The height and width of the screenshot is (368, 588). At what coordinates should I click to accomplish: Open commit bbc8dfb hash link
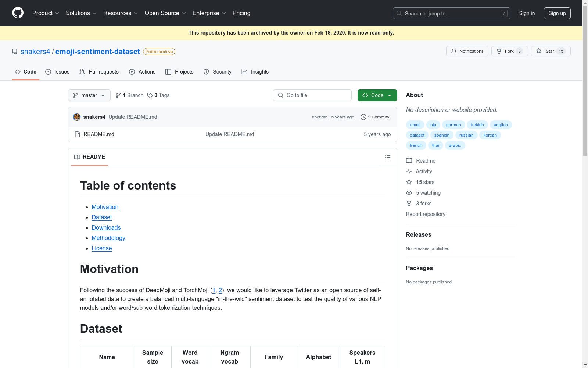coord(320,117)
